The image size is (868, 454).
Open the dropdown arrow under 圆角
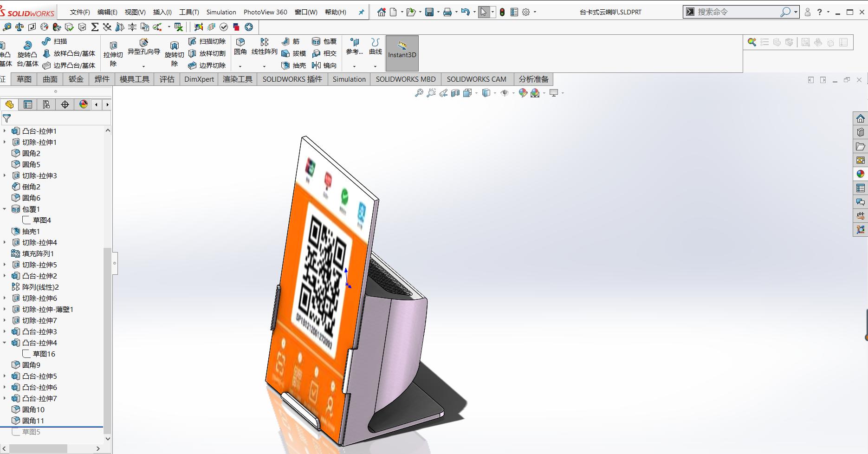tap(240, 66)
